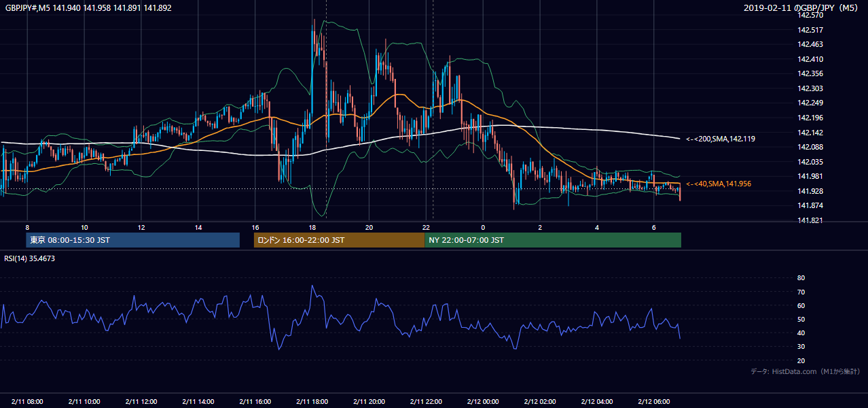Screen dimensions: 868x408
Task: Click the RSI 40 level label
Action: [801, 333]
